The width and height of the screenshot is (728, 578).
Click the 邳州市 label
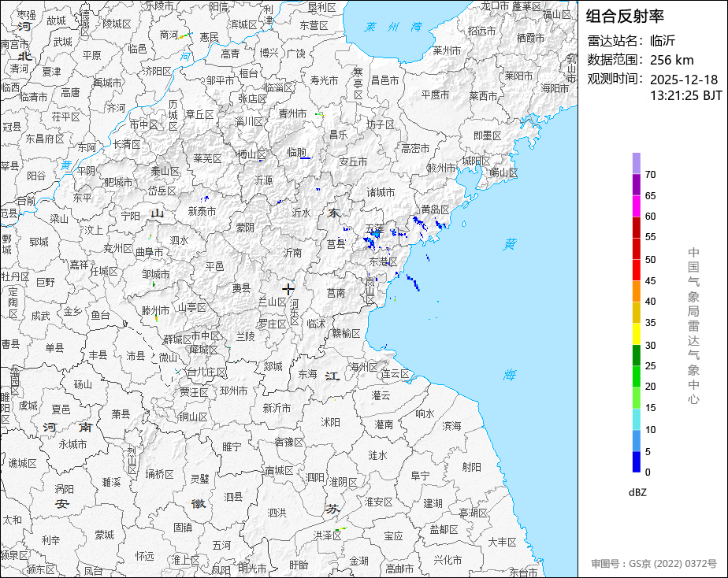pyautogui.click(x=233, y=391)
